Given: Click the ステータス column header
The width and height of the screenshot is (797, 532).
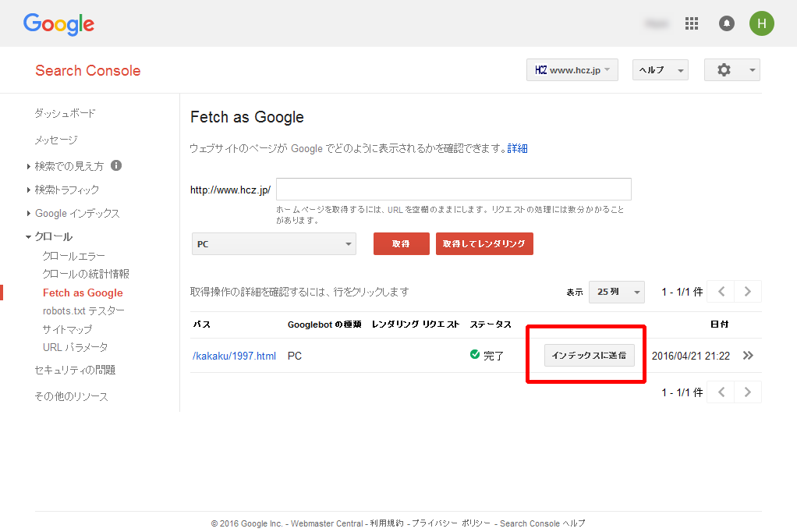Looking at the screenshot, I should (491, 325).
